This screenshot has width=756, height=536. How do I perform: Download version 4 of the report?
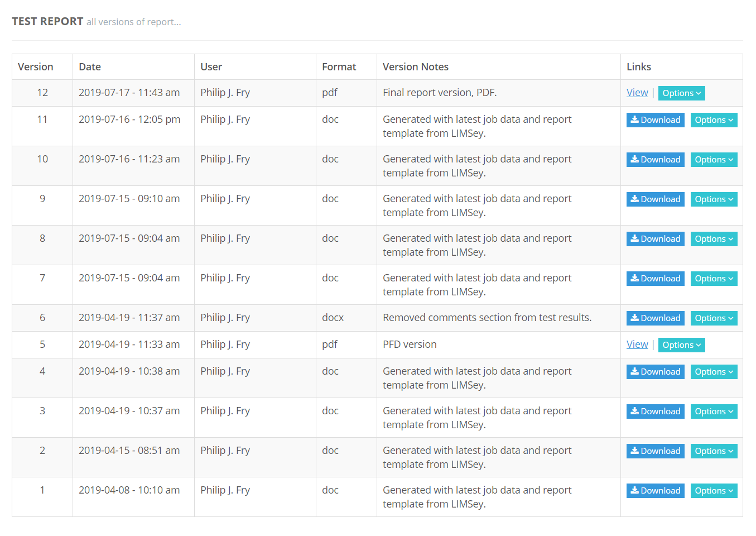coord(655,372)
